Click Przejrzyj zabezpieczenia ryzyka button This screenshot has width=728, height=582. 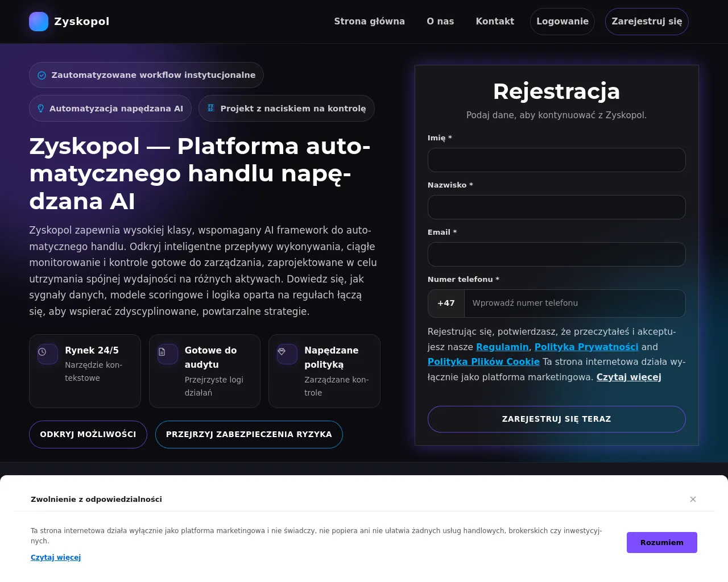click(x=249, y=434)
